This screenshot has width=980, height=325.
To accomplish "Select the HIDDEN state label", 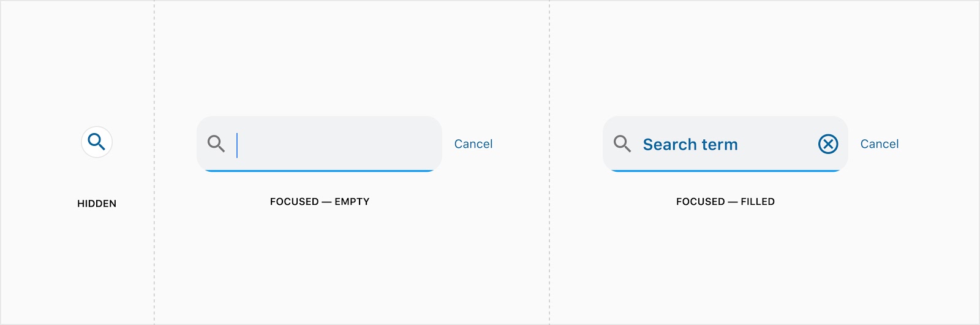I will 97,204.
